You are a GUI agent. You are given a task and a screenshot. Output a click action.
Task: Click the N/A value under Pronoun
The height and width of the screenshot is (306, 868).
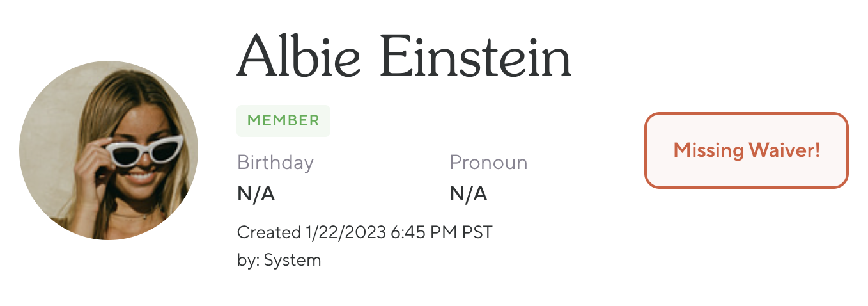click(469, 194)
